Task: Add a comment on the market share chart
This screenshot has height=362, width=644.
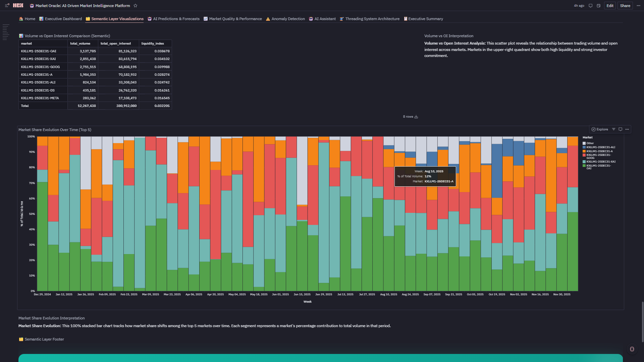Action: (621, 129)
